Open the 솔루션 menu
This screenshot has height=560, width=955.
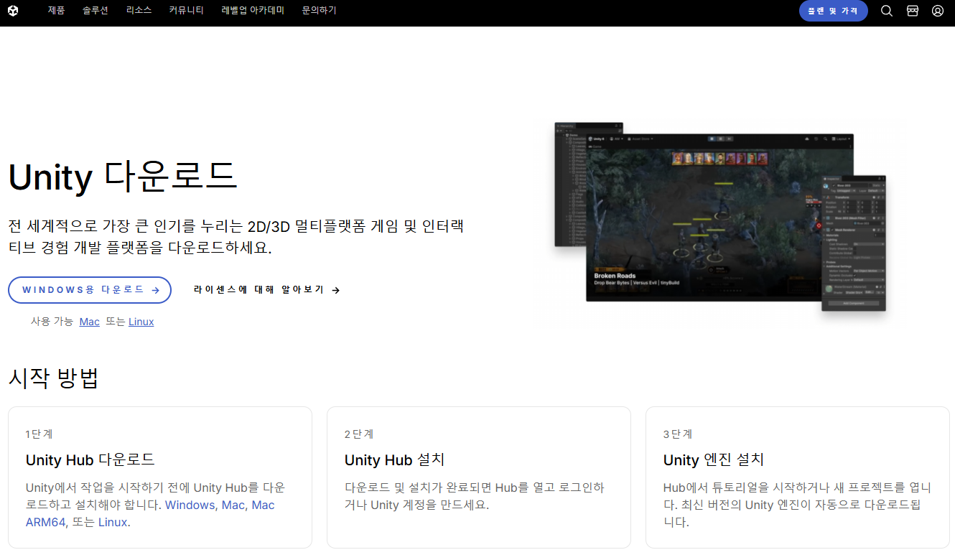(95, 11)
